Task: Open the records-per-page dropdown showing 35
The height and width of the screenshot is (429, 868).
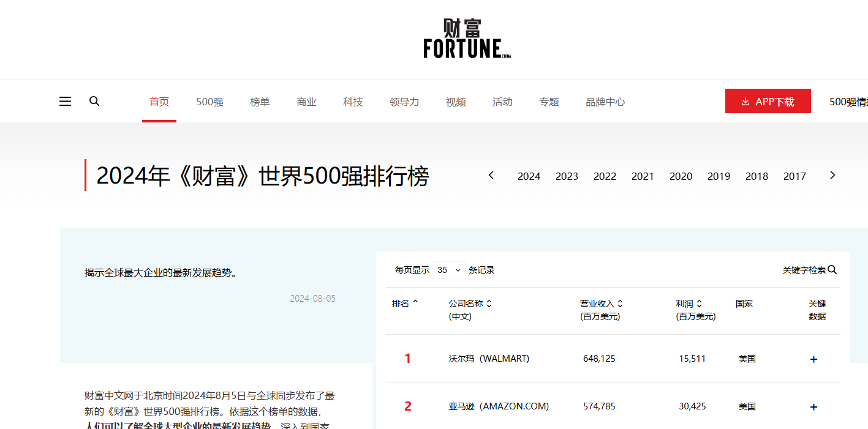Action: tap(449, 270)
